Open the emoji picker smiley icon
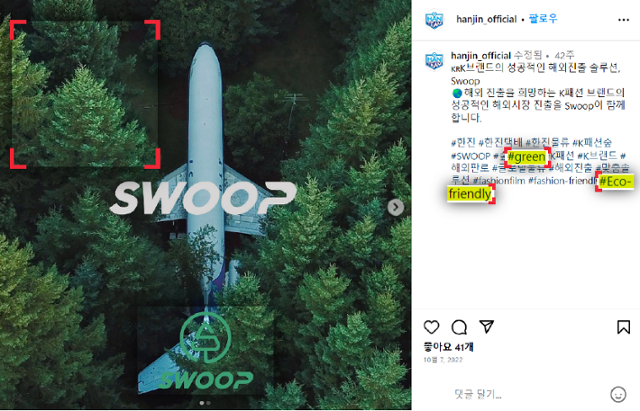 pos(618,394)
